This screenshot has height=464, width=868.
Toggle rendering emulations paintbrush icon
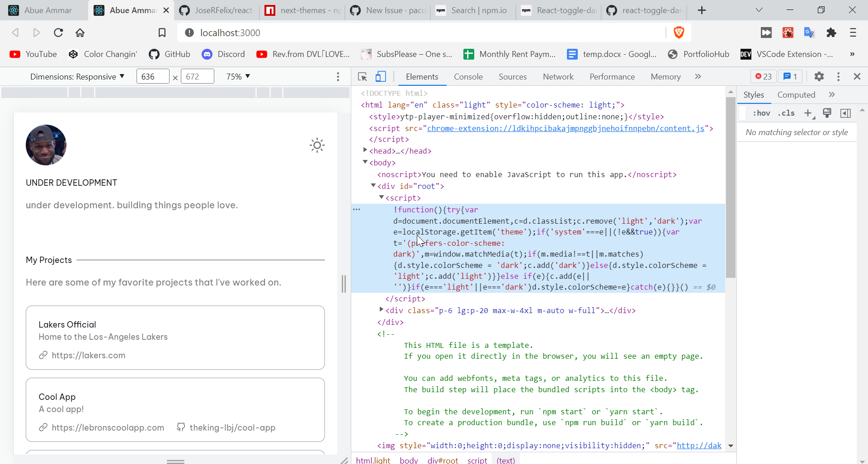[x=827, y=113]
